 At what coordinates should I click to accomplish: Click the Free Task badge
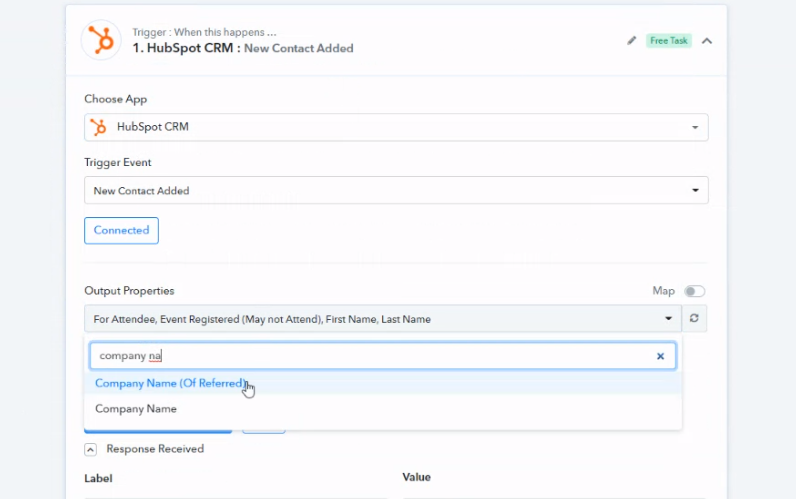click(669, 41)
